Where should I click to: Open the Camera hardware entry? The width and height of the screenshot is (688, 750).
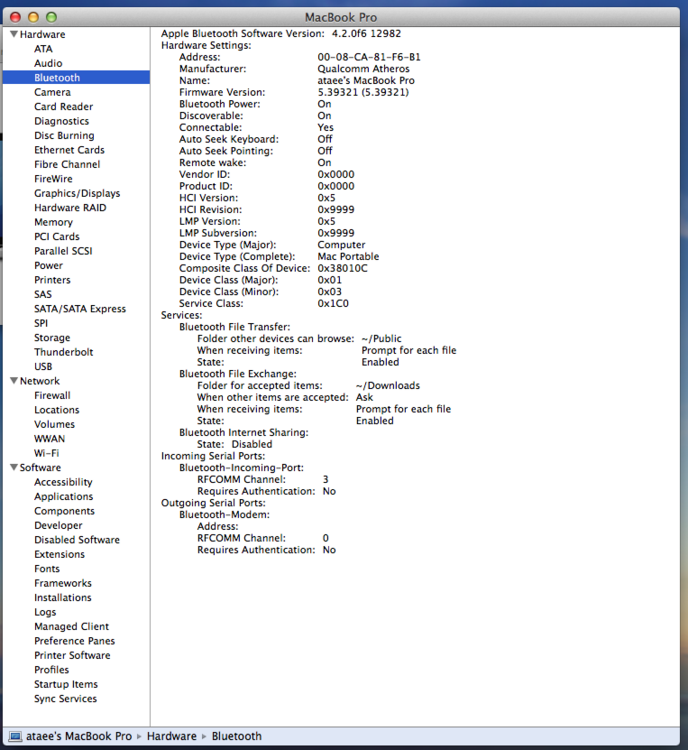pos(52,92)
